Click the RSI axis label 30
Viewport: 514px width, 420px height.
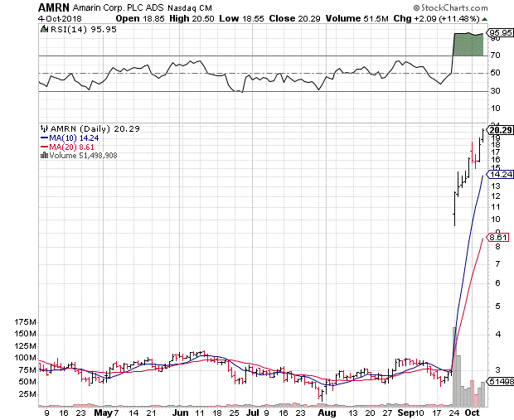tap(496, 91)
